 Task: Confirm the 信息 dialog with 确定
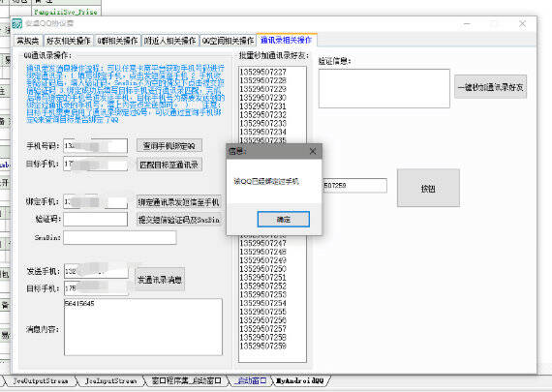click(284, 219)
